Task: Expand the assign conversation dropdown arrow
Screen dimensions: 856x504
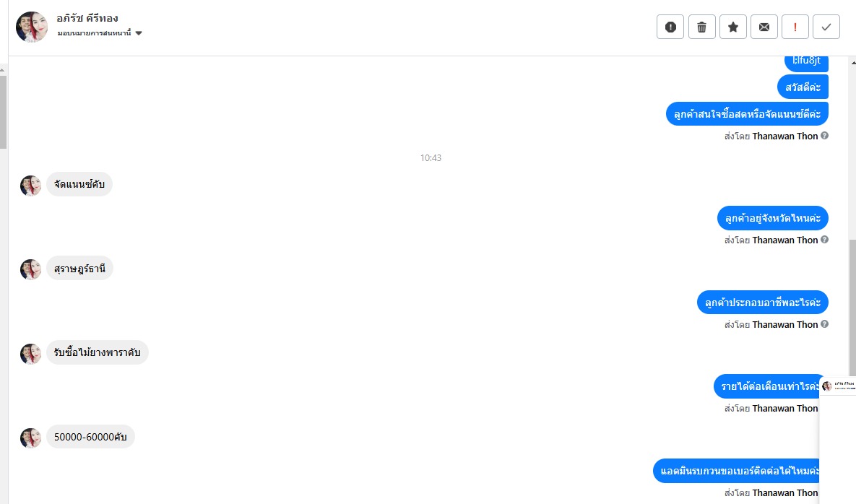Action: point(139,33)
